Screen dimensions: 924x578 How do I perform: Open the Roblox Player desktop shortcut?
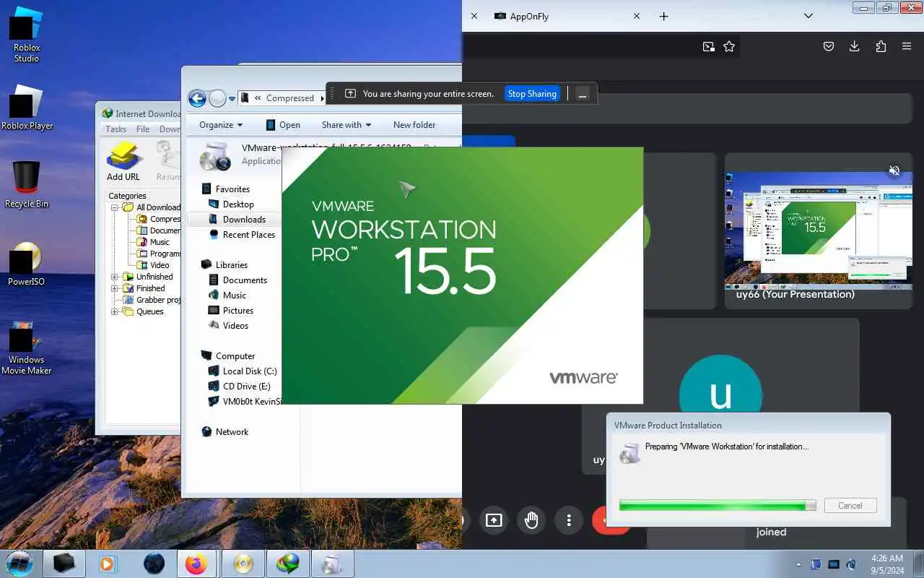27,107
